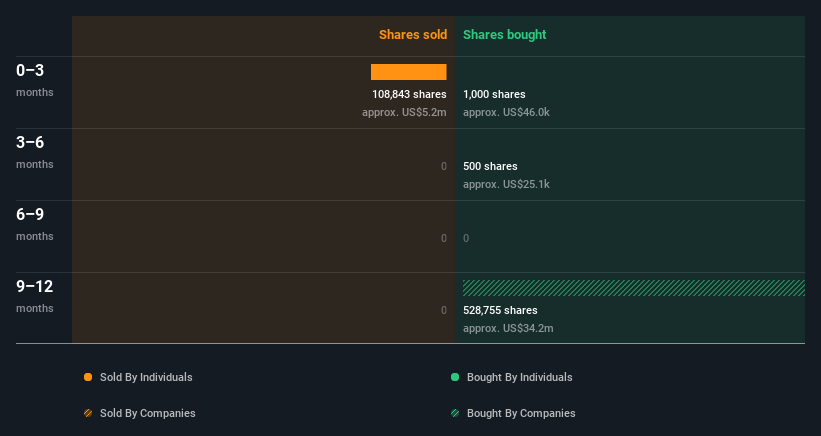This screenshot has height=436, width=821.
Task: Click the striped green 9–12 months bought bar
Action: [x=634, y=288]
